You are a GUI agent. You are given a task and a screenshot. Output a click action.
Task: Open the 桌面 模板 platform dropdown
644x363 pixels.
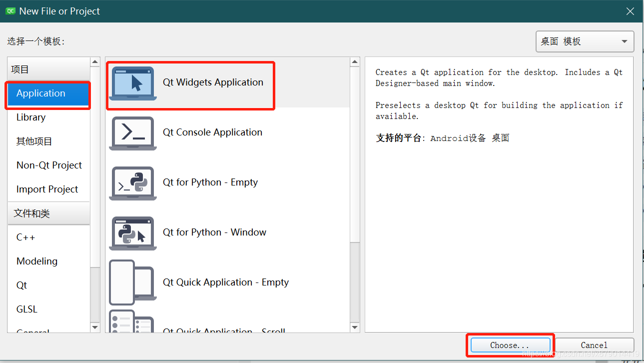point(585,41)
